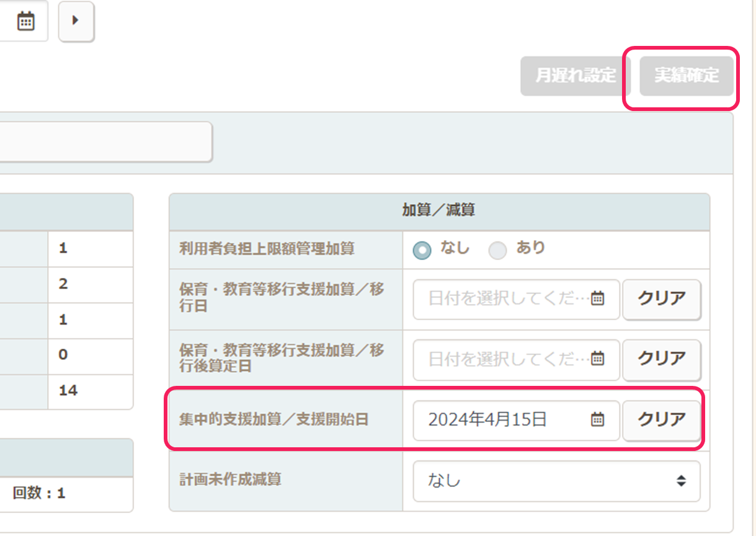Select なし for 利用者負担上限額管理加算
The height and width of the screenshot is (536, 756).
tap(422, 250)
